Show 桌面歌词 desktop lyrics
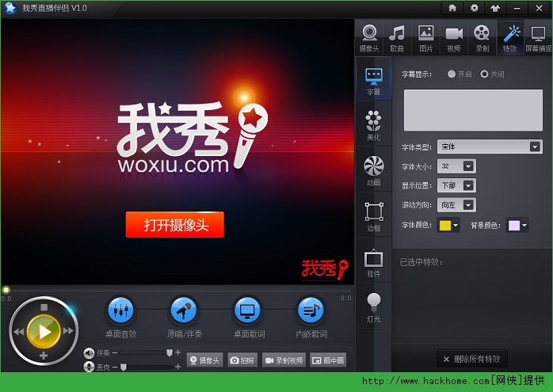The width and height of the screenshot is (553, 392). click(x=247, y=310)
